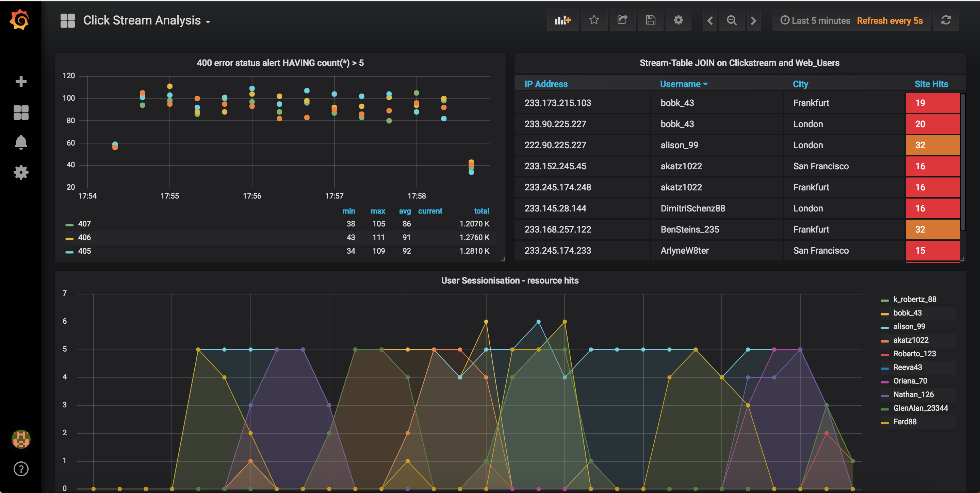This screenshot has height=493, width=980.
Task: Sort legend by total column
Action: (481, 211)
